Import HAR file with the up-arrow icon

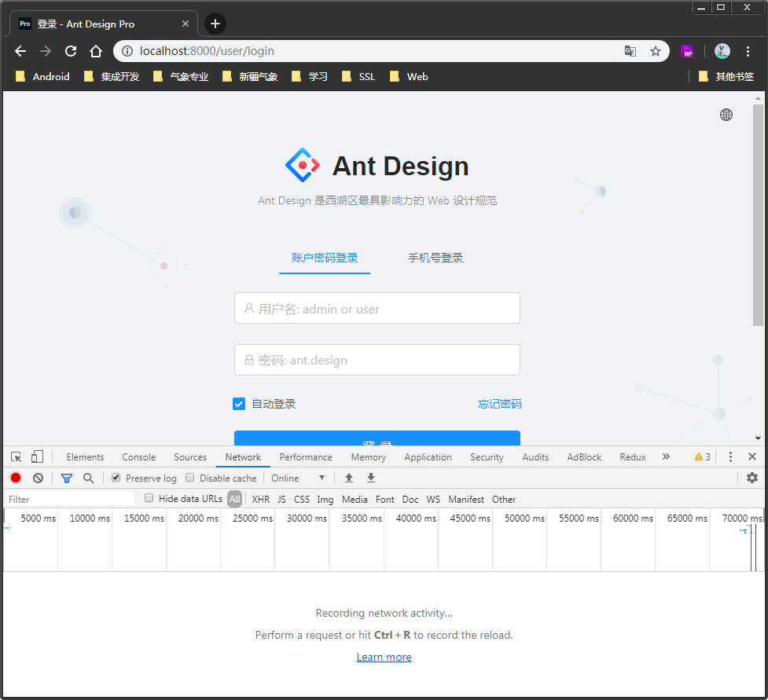(349, 478)
